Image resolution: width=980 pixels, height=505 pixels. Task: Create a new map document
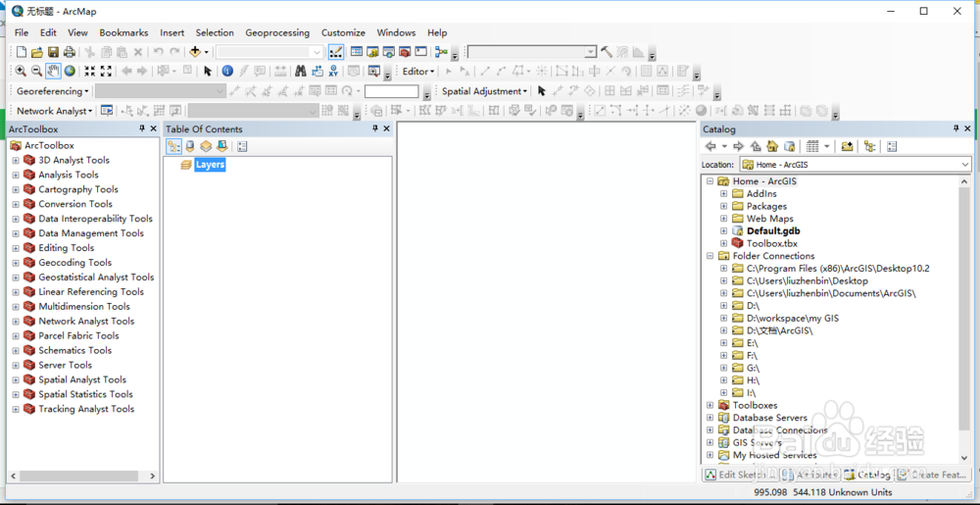click(x=22, y=52)
